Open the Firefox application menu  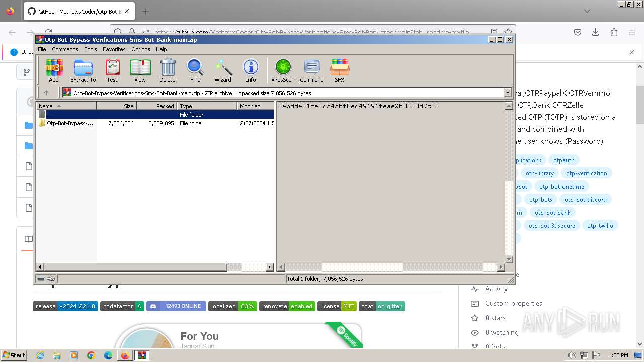tap(632, 32)
